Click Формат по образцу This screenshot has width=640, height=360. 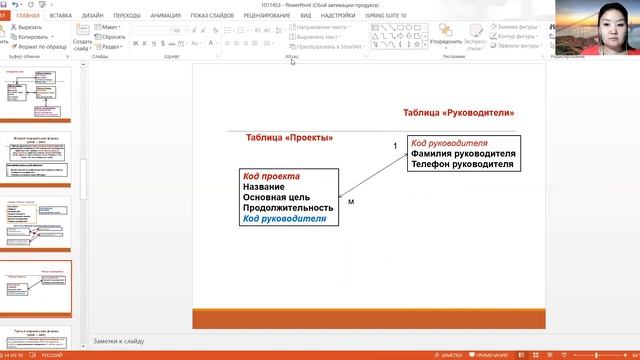click(39, 47)
